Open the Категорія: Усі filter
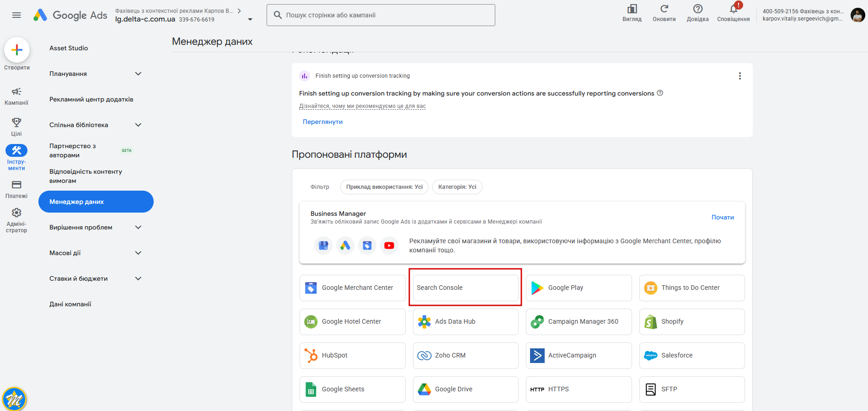The height and width of the screenshot is (411, 868). (x=457, y=187)
